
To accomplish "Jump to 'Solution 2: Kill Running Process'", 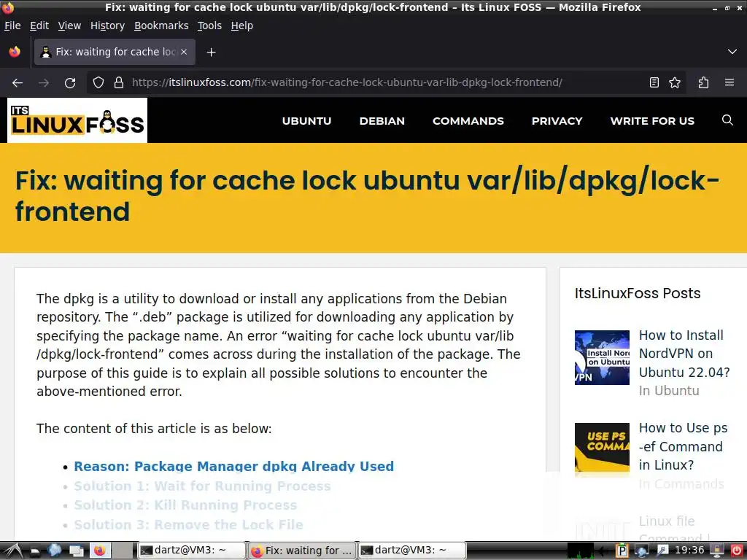I will click(185, 505).
